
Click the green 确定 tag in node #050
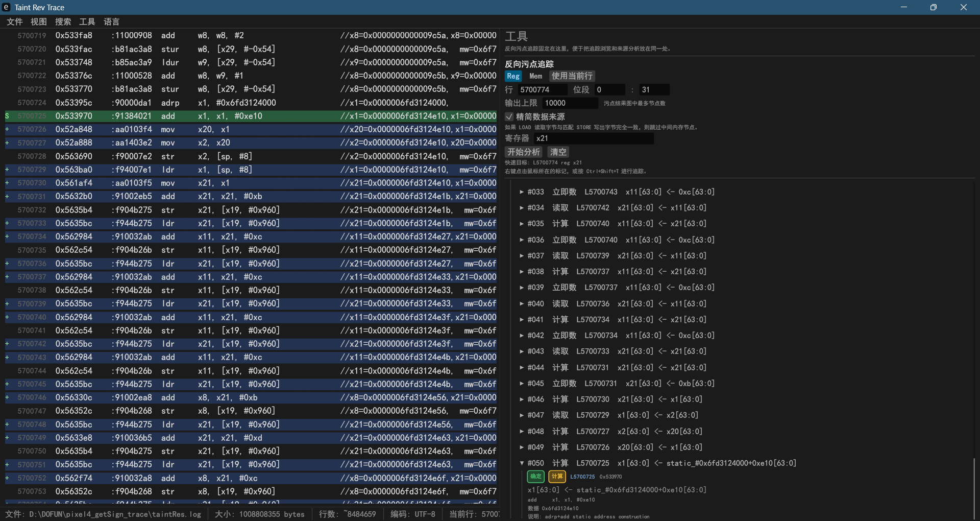536,477
